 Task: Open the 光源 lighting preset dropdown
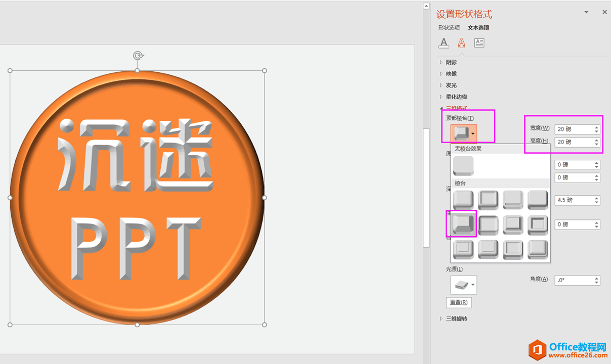(464, 285)
